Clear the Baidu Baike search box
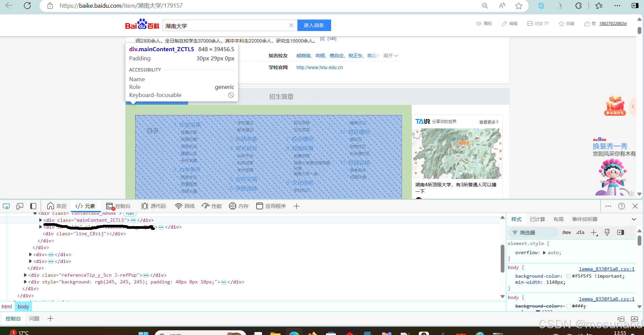 tap(291, 25)
